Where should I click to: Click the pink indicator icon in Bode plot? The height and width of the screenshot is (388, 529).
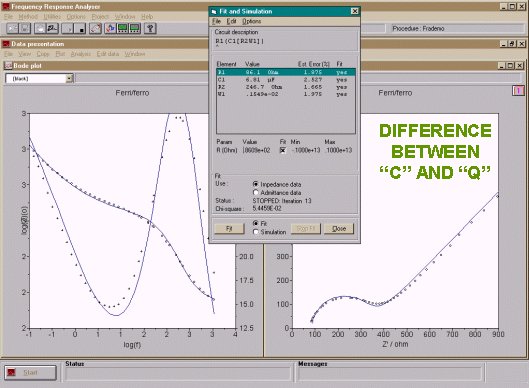pos(518,90)
